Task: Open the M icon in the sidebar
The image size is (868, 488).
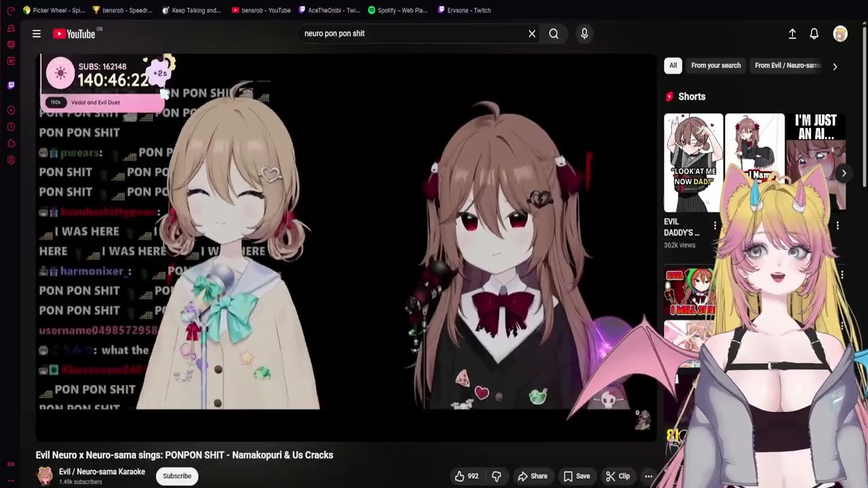Action: click(11, 61)
